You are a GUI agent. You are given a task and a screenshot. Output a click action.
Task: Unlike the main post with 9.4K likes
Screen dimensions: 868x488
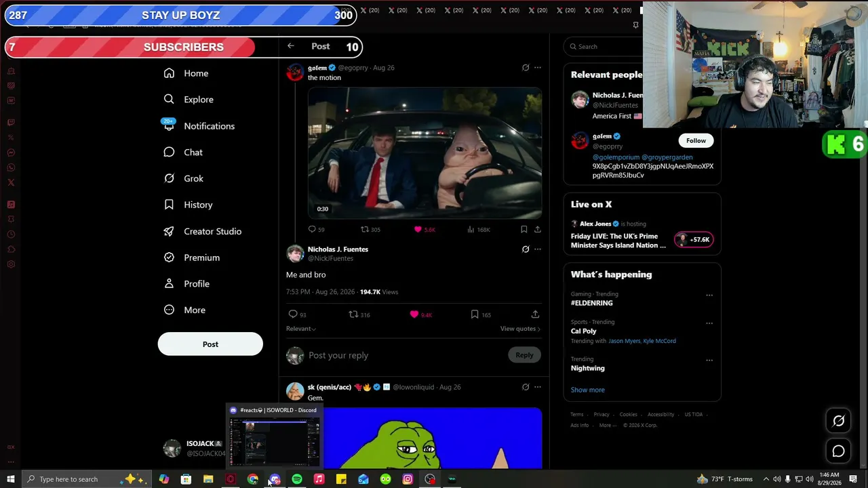pyautogui.click(x=420, y=314)
